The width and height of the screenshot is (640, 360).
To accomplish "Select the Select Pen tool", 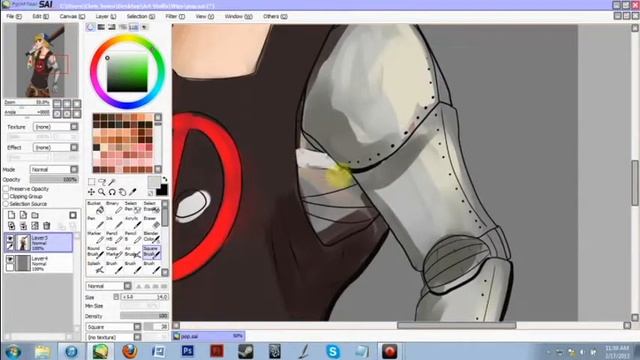I will [133, 207].
